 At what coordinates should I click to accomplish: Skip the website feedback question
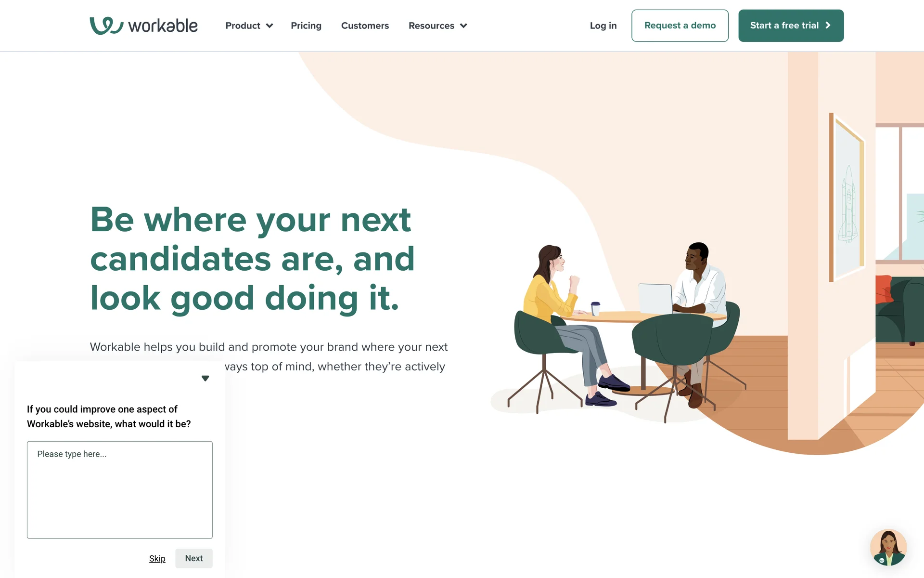pos(157,559)
